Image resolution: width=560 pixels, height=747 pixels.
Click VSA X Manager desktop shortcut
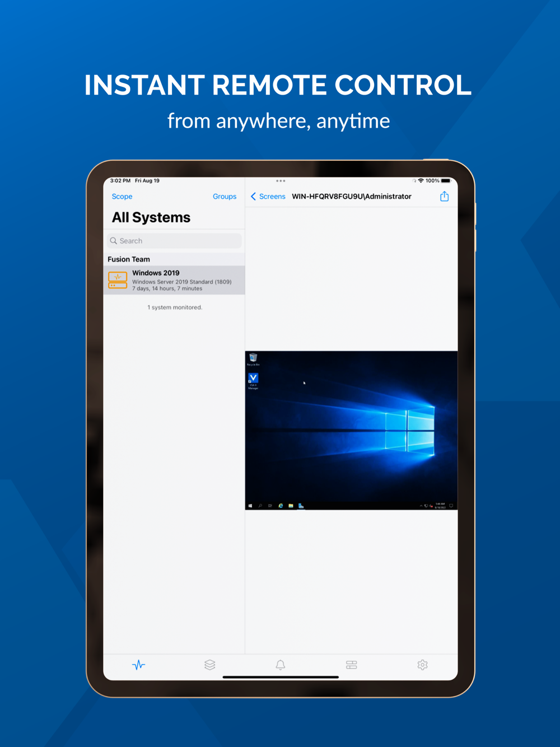253,381
